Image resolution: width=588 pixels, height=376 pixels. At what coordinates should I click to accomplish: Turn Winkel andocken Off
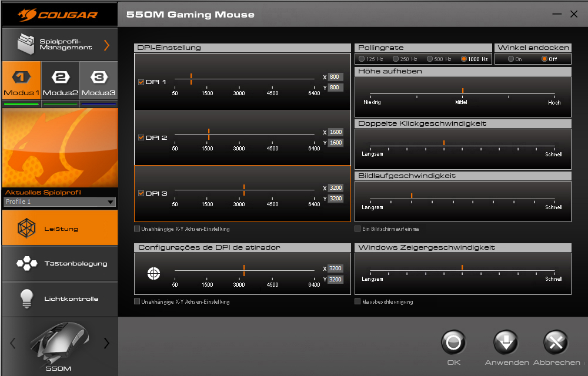coord(544,59)
